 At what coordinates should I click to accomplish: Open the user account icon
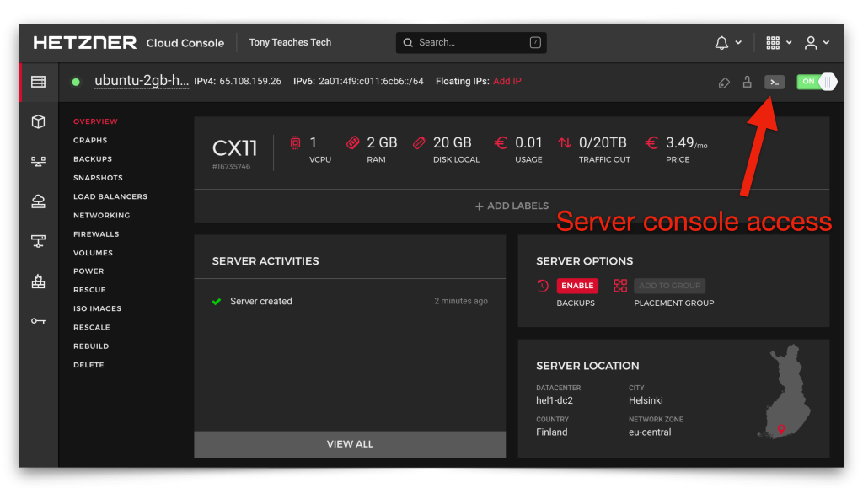[x=811, y=42]
